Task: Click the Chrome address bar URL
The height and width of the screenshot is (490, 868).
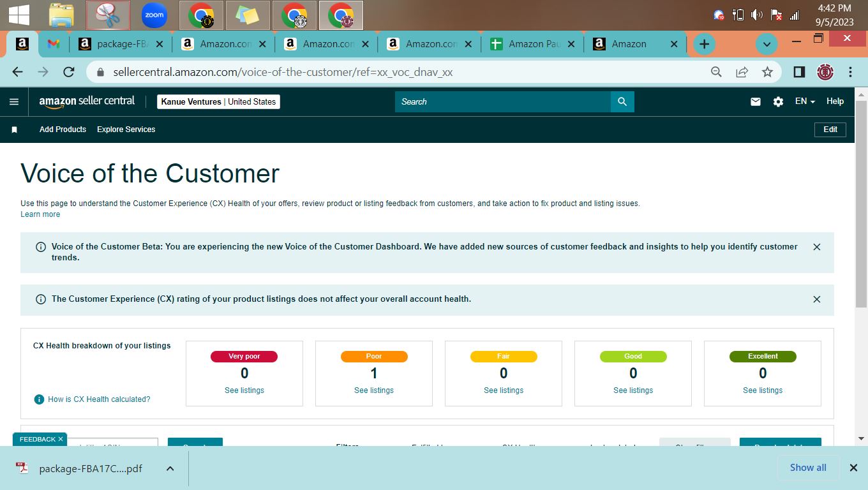Action: pos(283,72)
